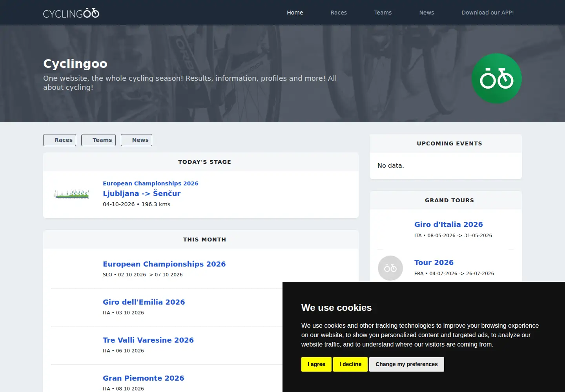The width and height of the screenshot is (565, 392).
Task: Open the Ljubljana -> Šenčur stage link
Action: (142, 193)
